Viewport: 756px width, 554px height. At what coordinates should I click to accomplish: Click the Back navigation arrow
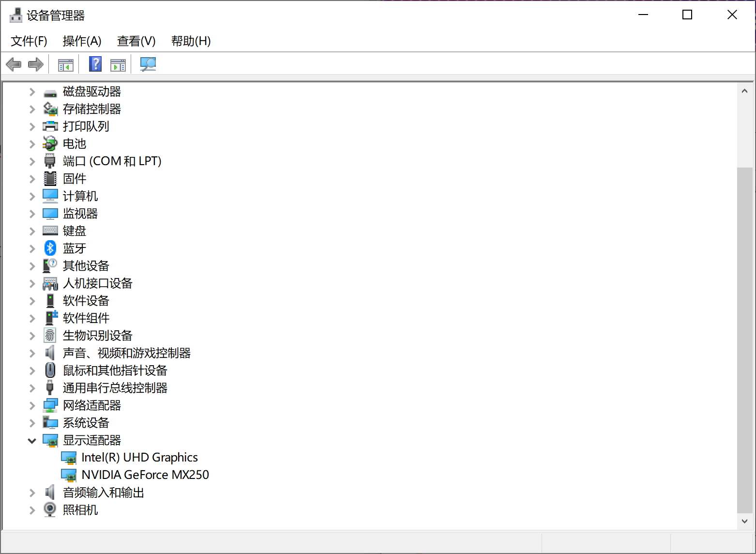click(x=14, y=64)
